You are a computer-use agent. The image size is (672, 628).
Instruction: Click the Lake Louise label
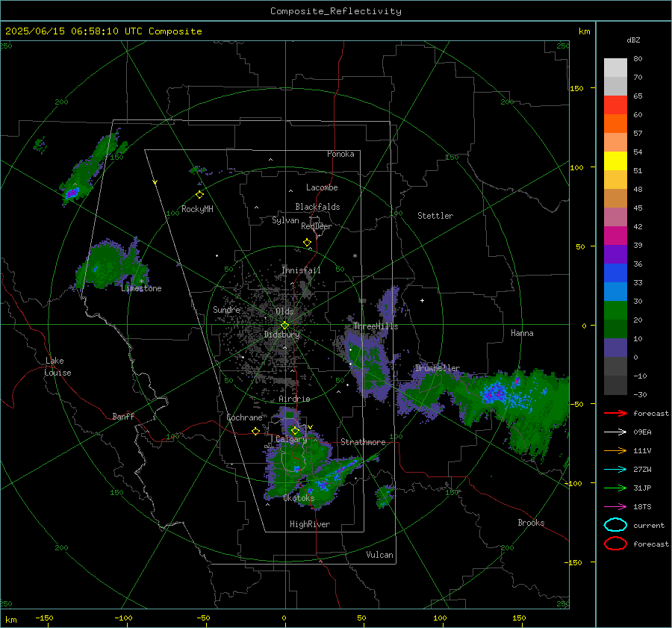(57, 367)
